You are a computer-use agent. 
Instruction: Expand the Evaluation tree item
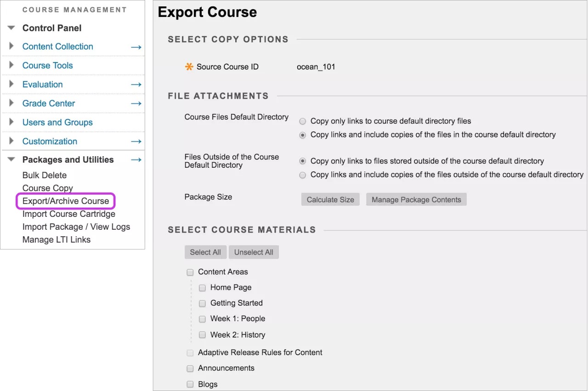click(x=11, y=84)
